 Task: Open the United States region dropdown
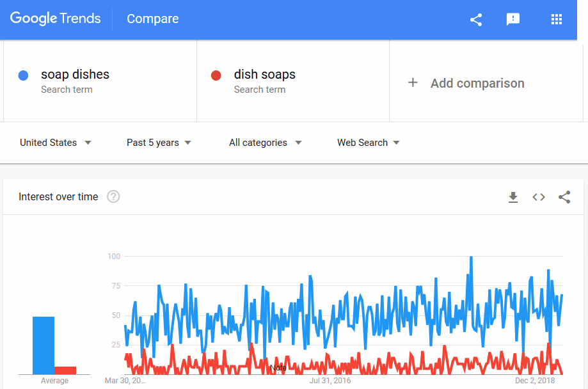pos(56,143)
